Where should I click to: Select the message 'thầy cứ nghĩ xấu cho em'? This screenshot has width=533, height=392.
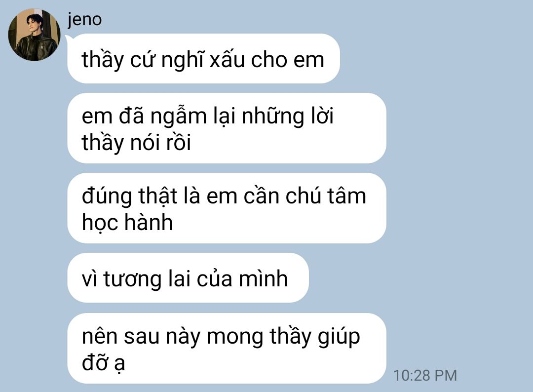(204, 58)
